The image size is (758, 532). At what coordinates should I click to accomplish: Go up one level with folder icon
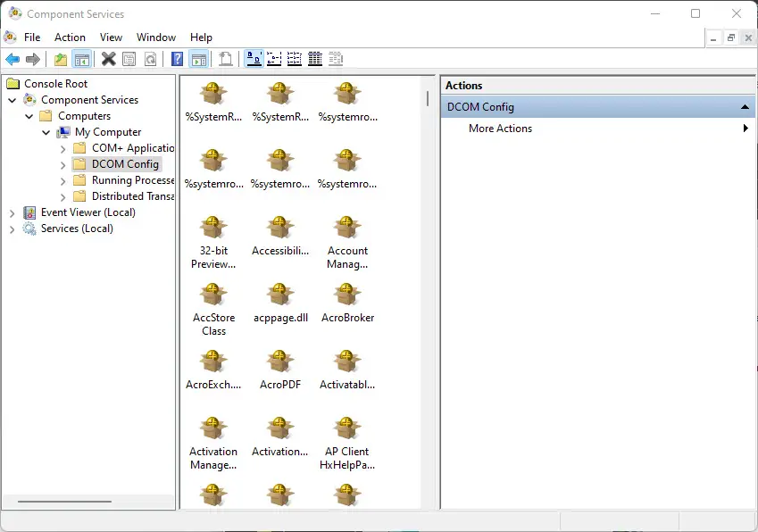pos(61,60)
